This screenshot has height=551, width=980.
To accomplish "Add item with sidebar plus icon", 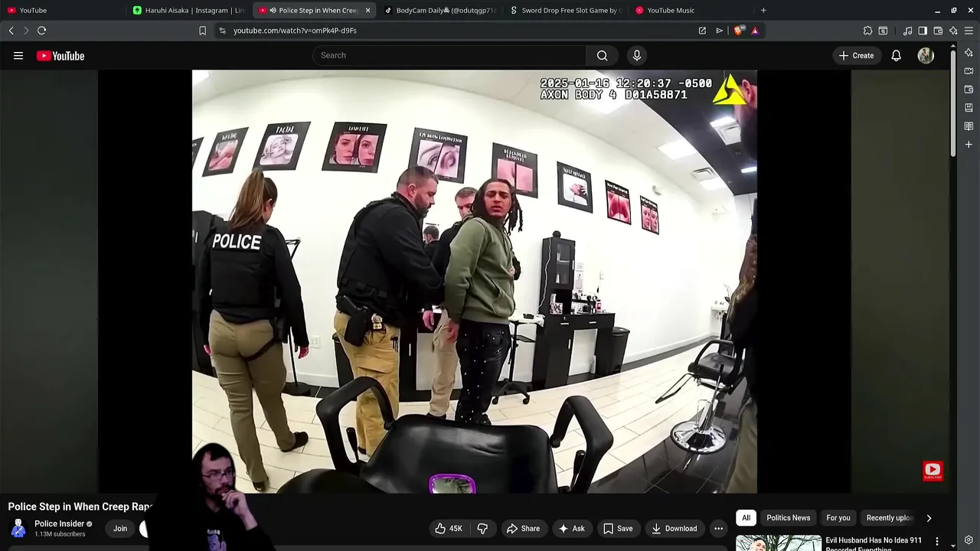I will click(969, 145).
